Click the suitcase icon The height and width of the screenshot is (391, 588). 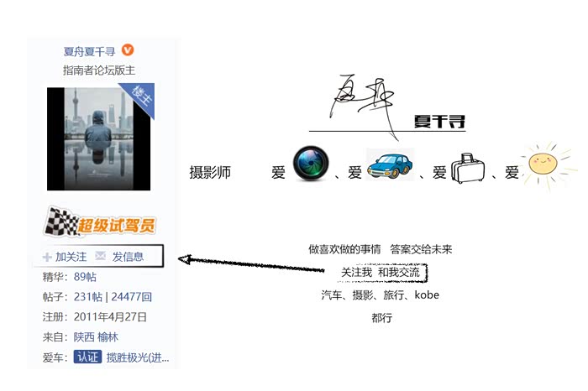[x=468, y=168]
